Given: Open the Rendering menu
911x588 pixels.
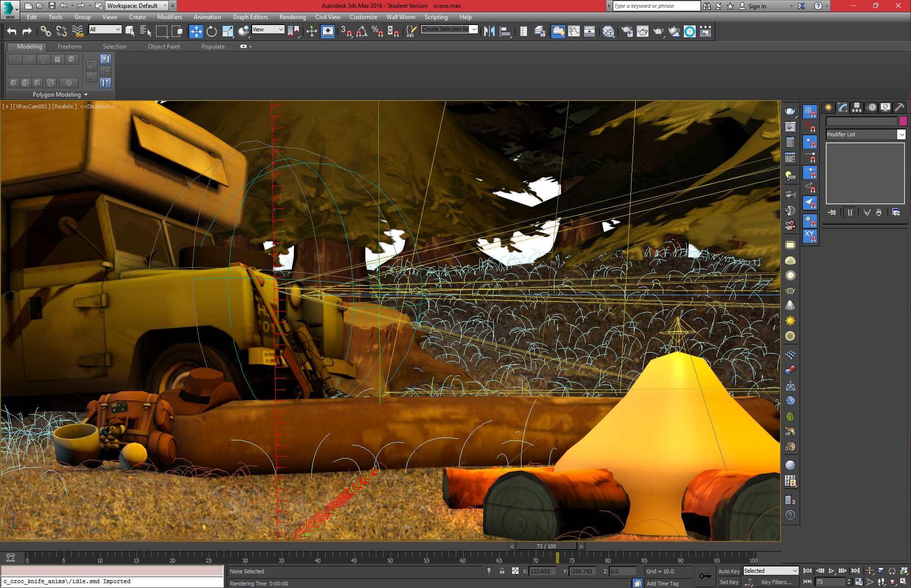Looking at the screenshot, I should [x=292, y=17].
